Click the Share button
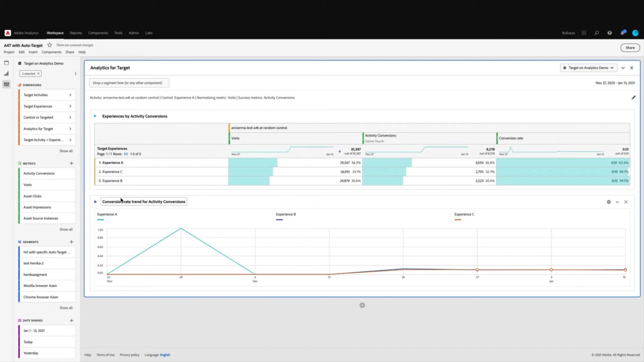This screenshot has width=644, height=362. [x=630, y=47]
